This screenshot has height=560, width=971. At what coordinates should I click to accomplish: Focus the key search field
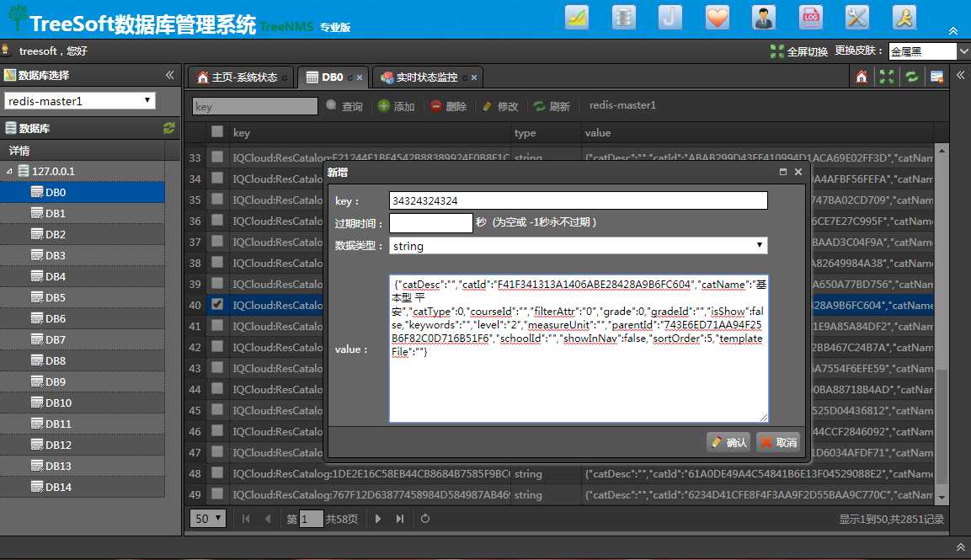point(254,107)
